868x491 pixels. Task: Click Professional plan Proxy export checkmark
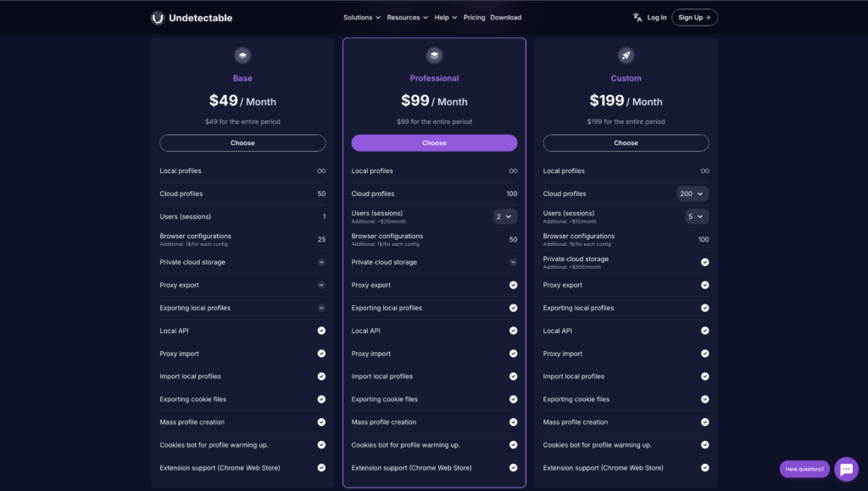tap(513, 285)
